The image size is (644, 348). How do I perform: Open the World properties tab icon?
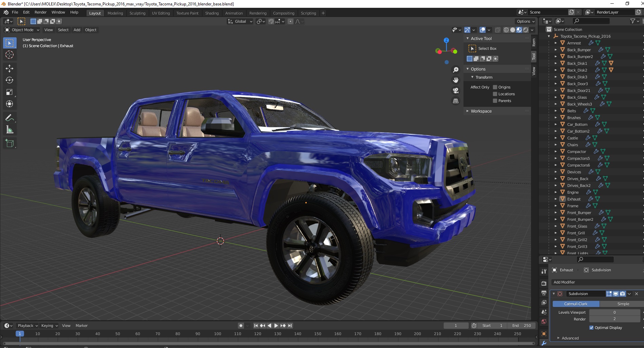click(x=544, y=322)
